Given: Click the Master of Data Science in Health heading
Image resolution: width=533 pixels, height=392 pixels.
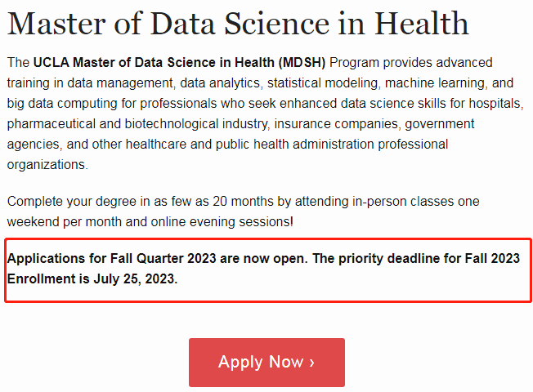Looking at the screenshot, I should (238, 23).
